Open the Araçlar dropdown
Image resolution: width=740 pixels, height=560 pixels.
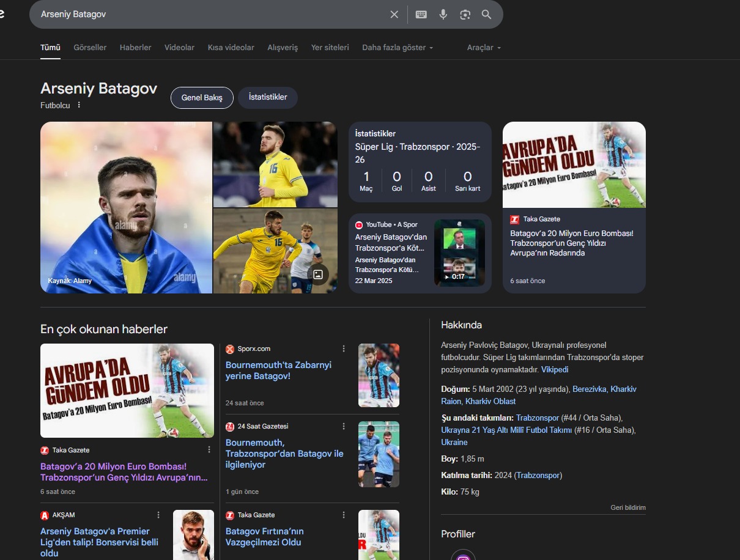(x=484, y=47)
